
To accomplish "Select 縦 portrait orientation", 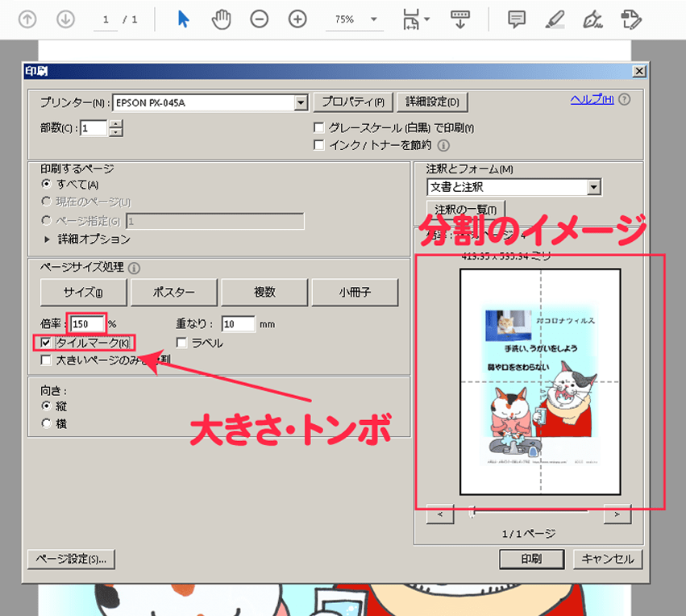I will click(x=46, y=406).
